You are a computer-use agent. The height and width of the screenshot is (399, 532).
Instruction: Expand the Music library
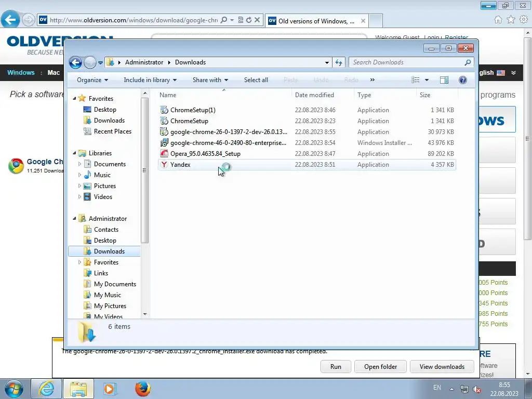(x=79, y=175)
